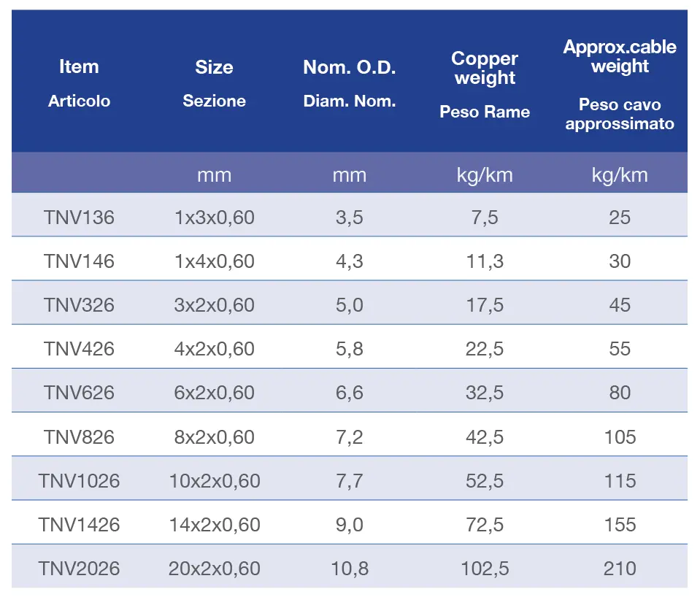Click the Approx.cable weight header

[620, 85]
